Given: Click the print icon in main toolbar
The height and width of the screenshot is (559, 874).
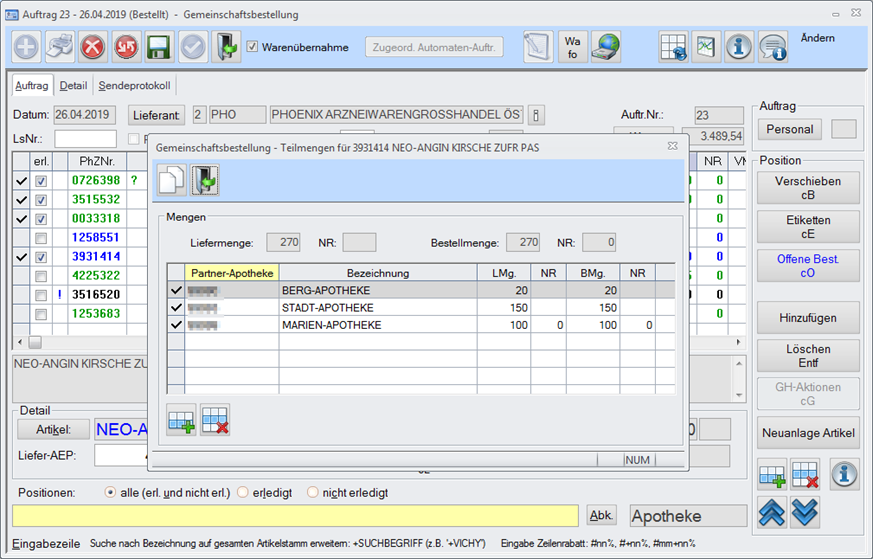Looking at the screenshot, I should [x=60, y=47].
